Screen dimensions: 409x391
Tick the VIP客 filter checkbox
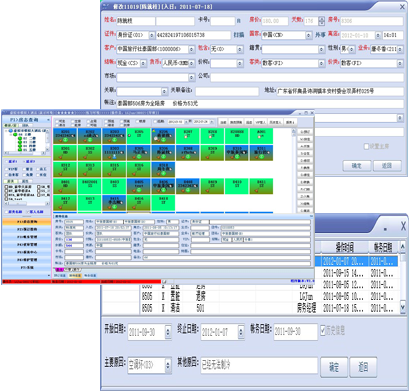(6, 169)
